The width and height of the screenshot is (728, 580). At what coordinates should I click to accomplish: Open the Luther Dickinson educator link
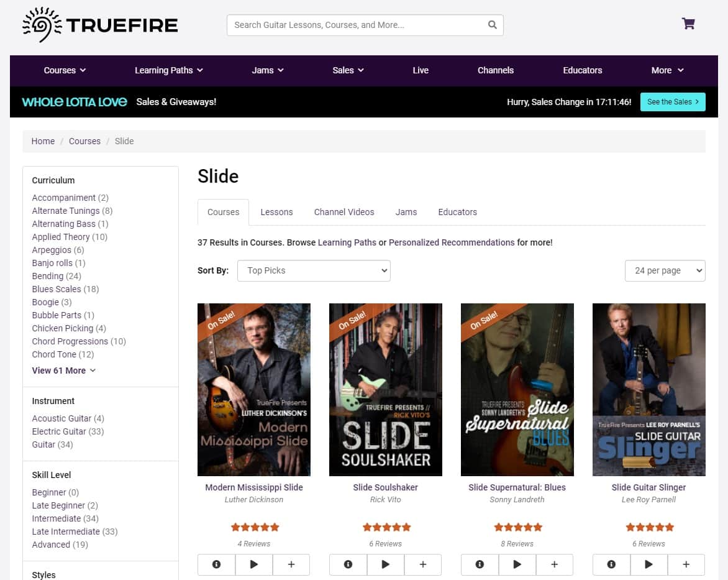pos(254,500)
